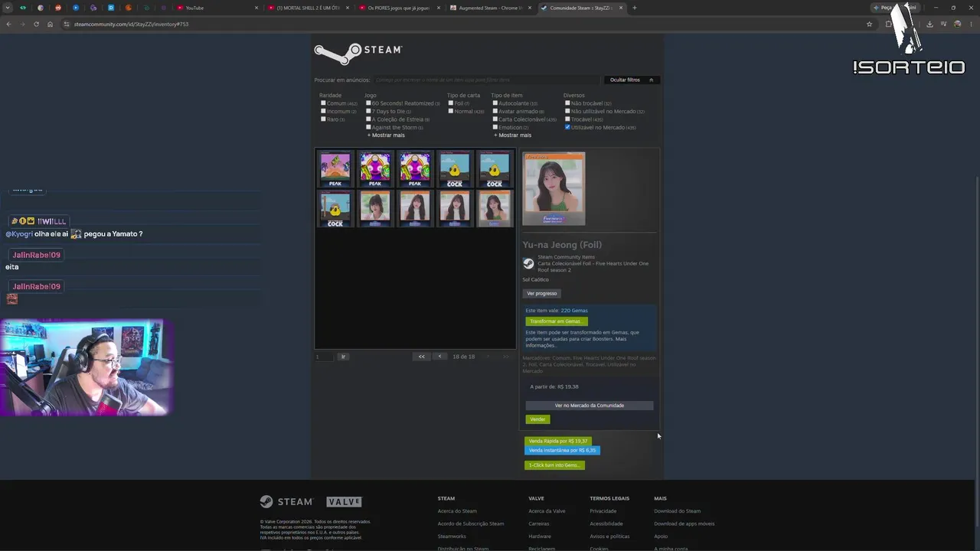Open the site information icon beside the URL
The height and width of the screenshot is (551, 980).
coord(67,24)
